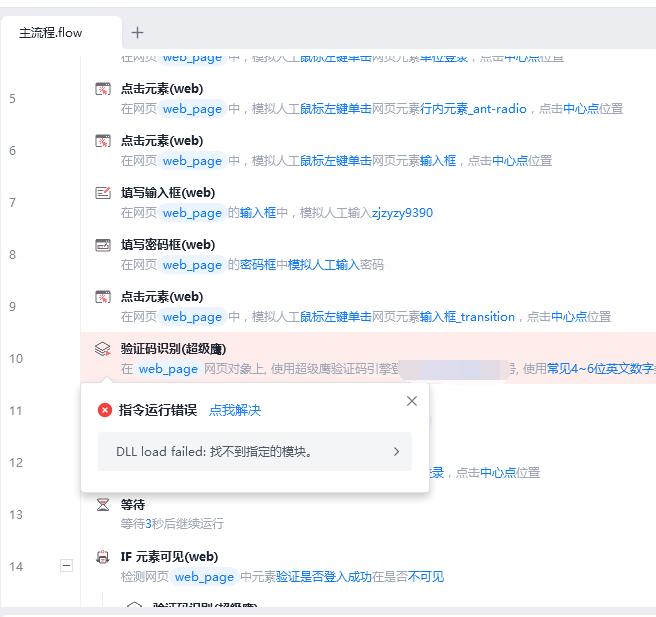
Task: Click the step 5 click-element icon
Action: tap(102, 89)
